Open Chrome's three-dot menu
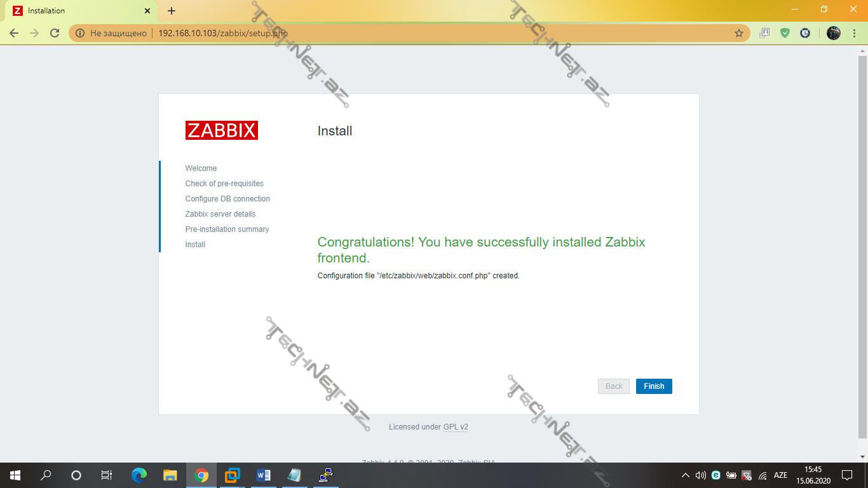 [855, 33]
